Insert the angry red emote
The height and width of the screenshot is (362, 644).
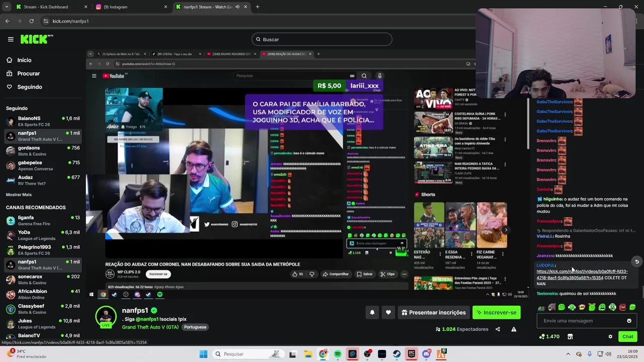pos(623,307)
